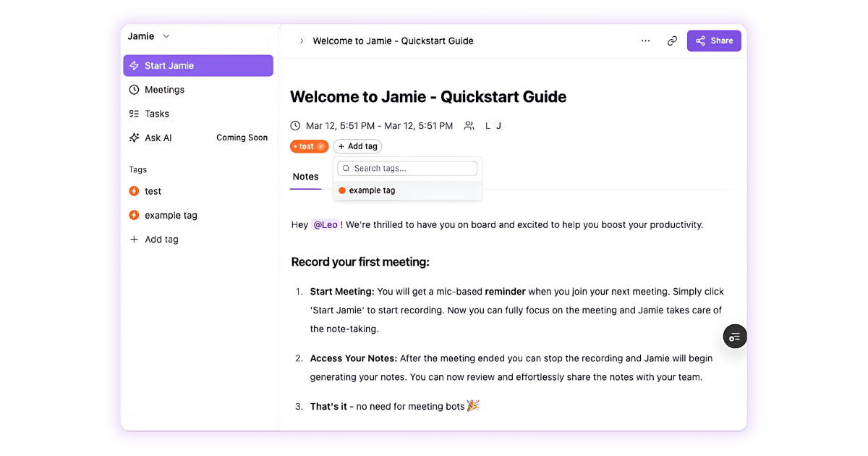The width and height of the screenshot is (868, 456).
Task: Select participant avatar L
Action: 488,126
